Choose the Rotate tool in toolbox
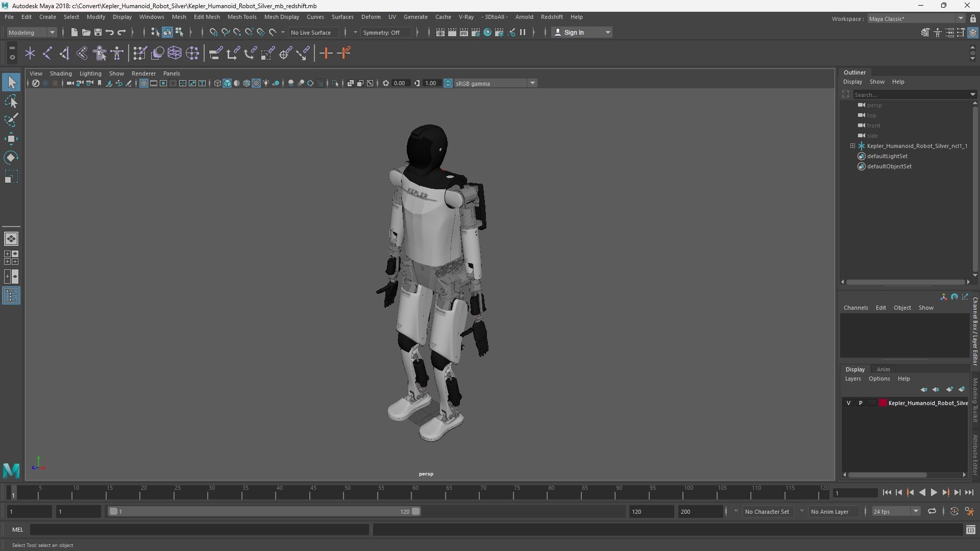This screenshot has width=980, height=551. (x=11, y=158)
